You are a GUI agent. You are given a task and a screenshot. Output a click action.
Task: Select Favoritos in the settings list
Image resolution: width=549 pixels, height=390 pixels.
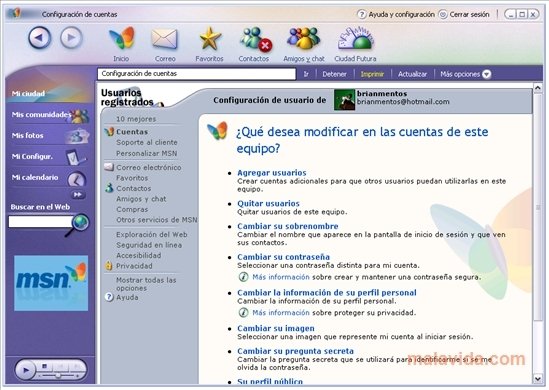(132, 178)
